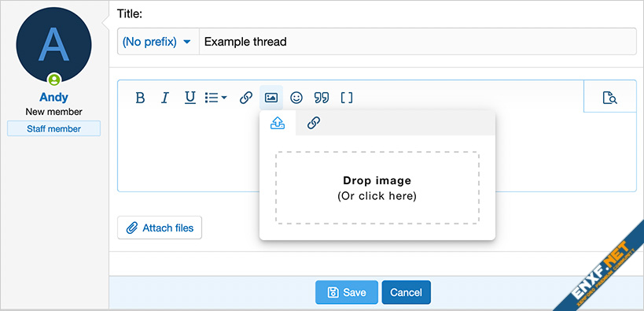This screenshot has height=311, width=644.
Task: Click the Attach files button
Action: (x=160, y=228)
